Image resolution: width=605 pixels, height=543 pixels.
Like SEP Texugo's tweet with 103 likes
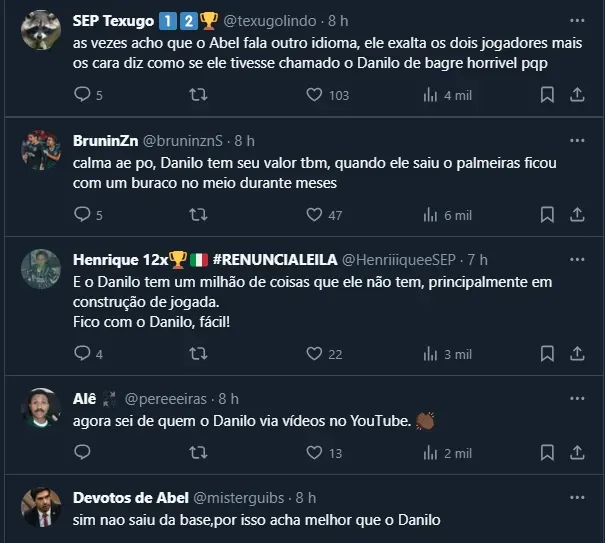[x=314, y=95]
